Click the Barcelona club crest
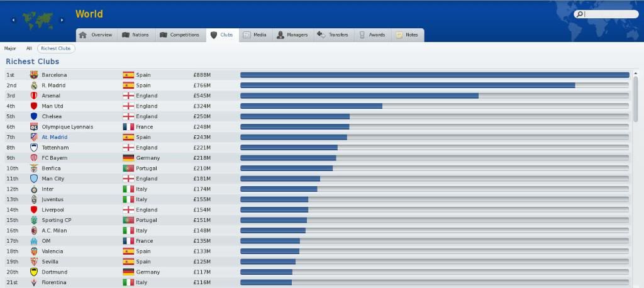This screenshot has height=288, width=644. [34, 75]
